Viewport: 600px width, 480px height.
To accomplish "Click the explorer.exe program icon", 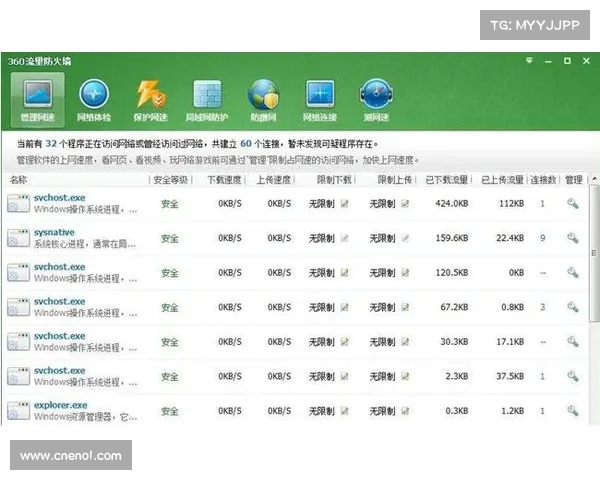I will (x=18, y=410).
